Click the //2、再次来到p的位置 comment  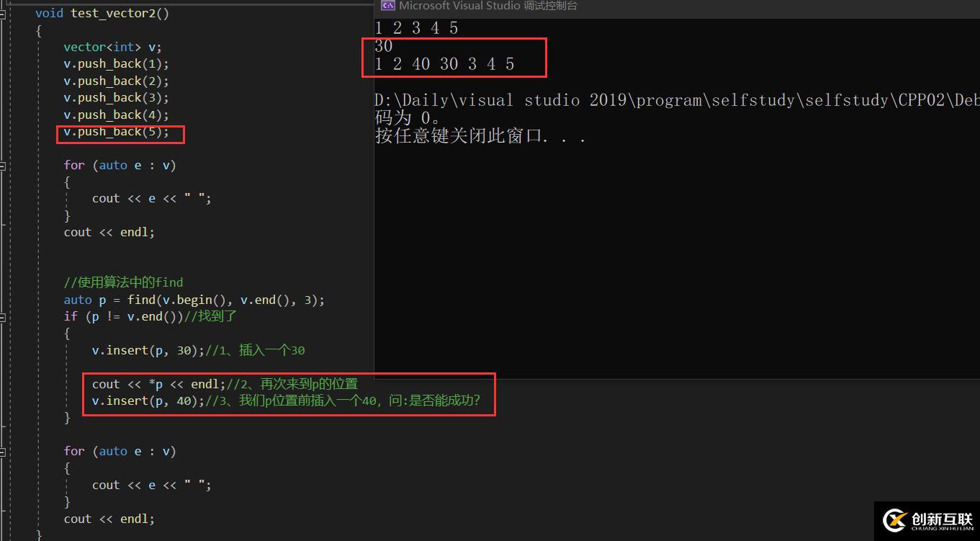click(x=292, y=384)
